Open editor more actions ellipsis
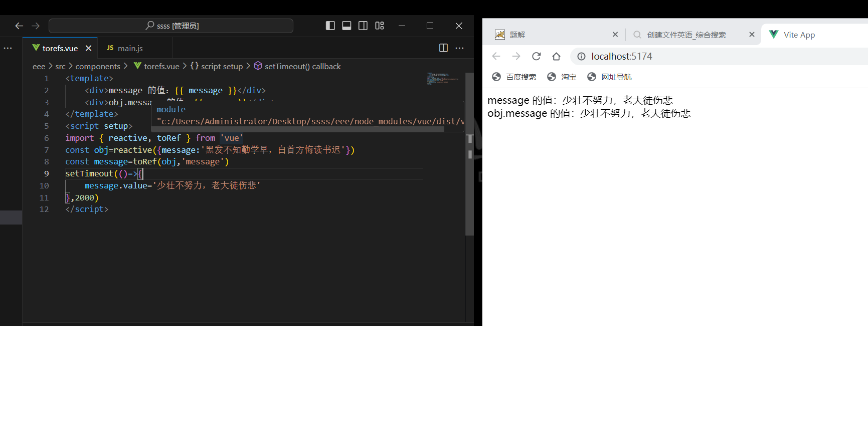 coord(459,48)
